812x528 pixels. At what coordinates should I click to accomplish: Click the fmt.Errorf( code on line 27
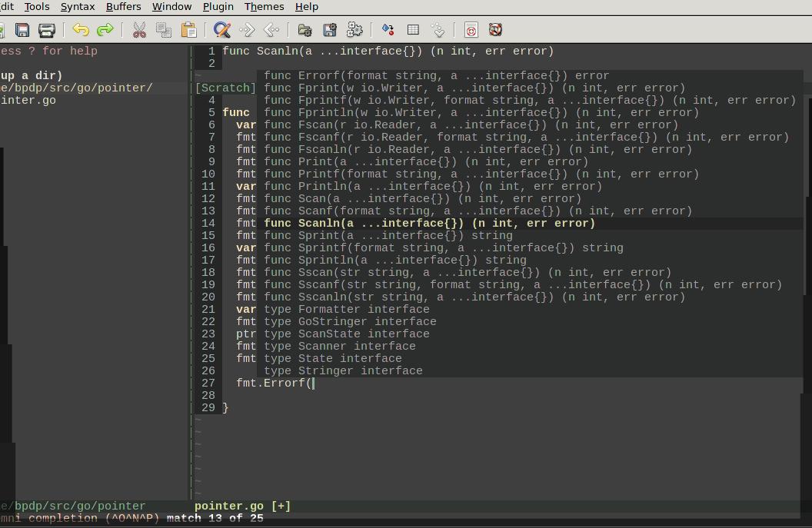click(x=275, y=383)
